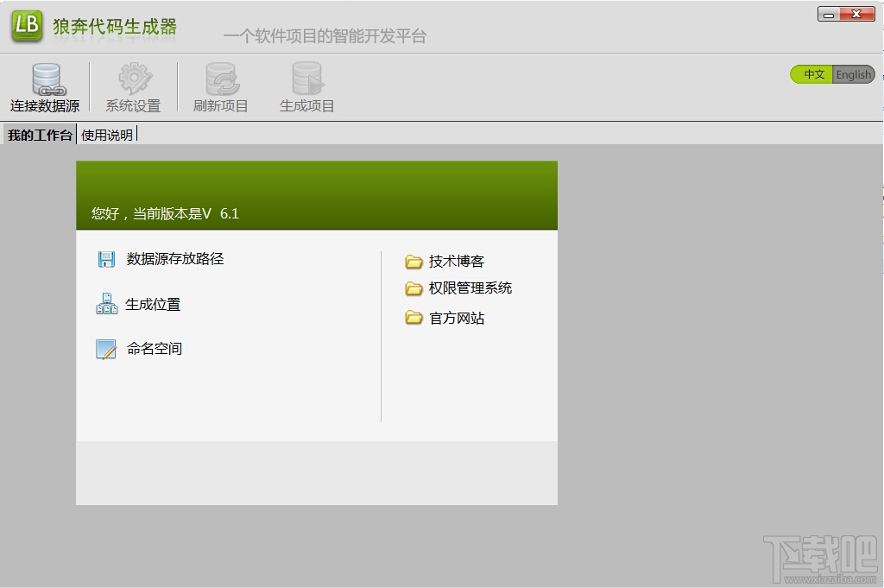Click the network icon beside 生成位置
Image resolution: width=884 pixels, height=588 pixels.
click(x=106, y=304)
